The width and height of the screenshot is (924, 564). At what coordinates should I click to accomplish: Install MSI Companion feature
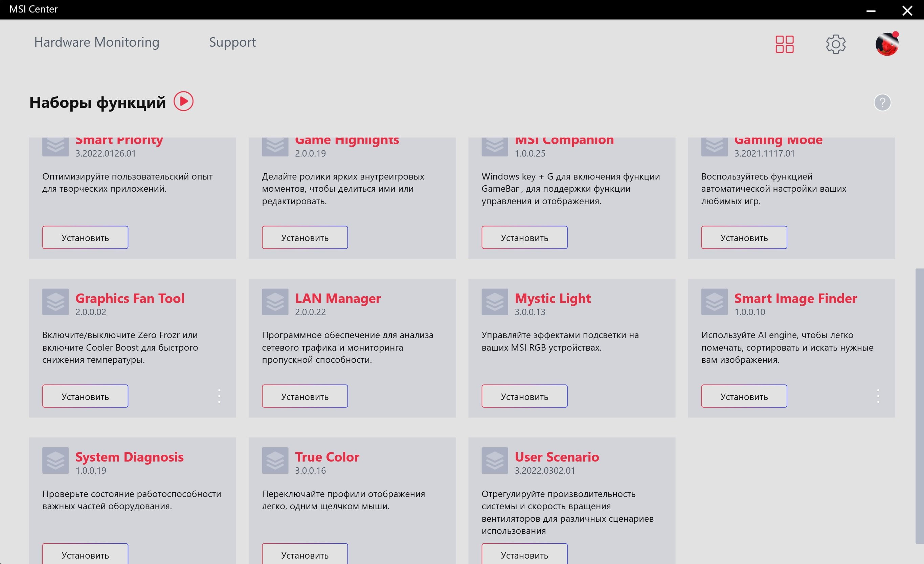[x=524, y=238]
